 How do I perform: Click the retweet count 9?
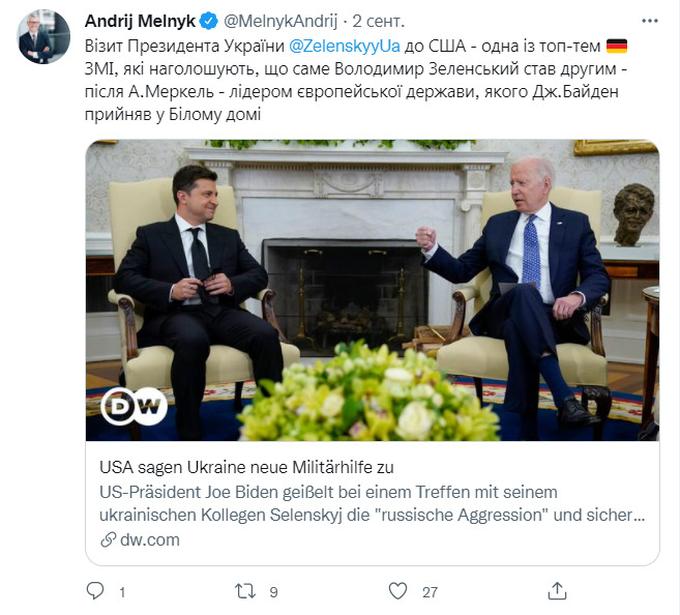[274, 592]
